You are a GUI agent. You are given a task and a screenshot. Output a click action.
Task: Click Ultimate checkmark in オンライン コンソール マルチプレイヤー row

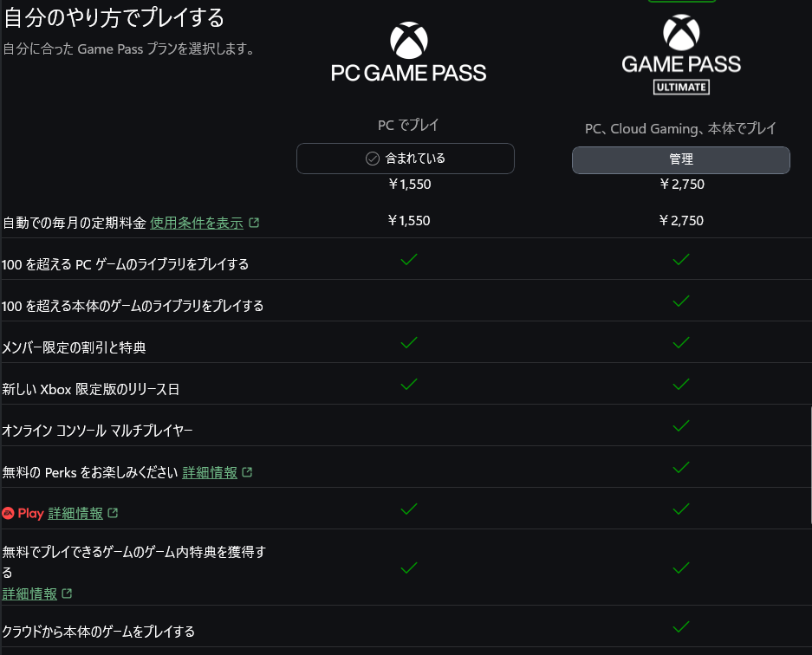click(681, 425)
